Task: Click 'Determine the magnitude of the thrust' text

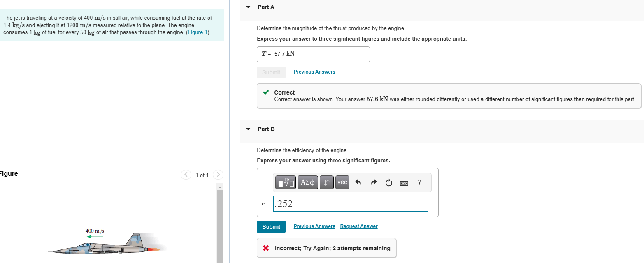Action: (331, 28)
